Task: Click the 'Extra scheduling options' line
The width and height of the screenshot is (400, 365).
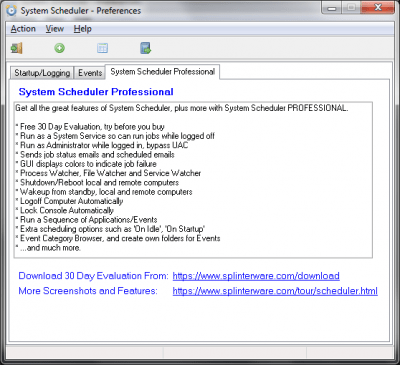Action: [110, 229]
